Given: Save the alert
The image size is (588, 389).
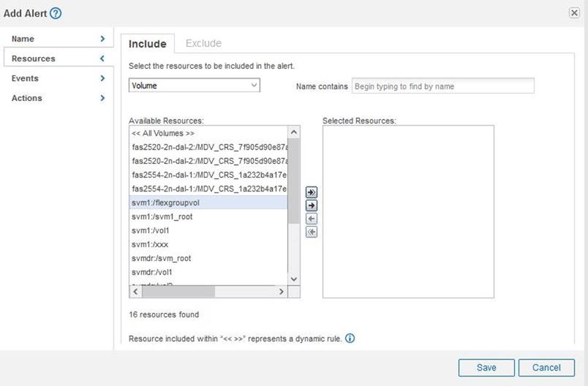Looking at the screenshot, I should click(x=486, y=368).
